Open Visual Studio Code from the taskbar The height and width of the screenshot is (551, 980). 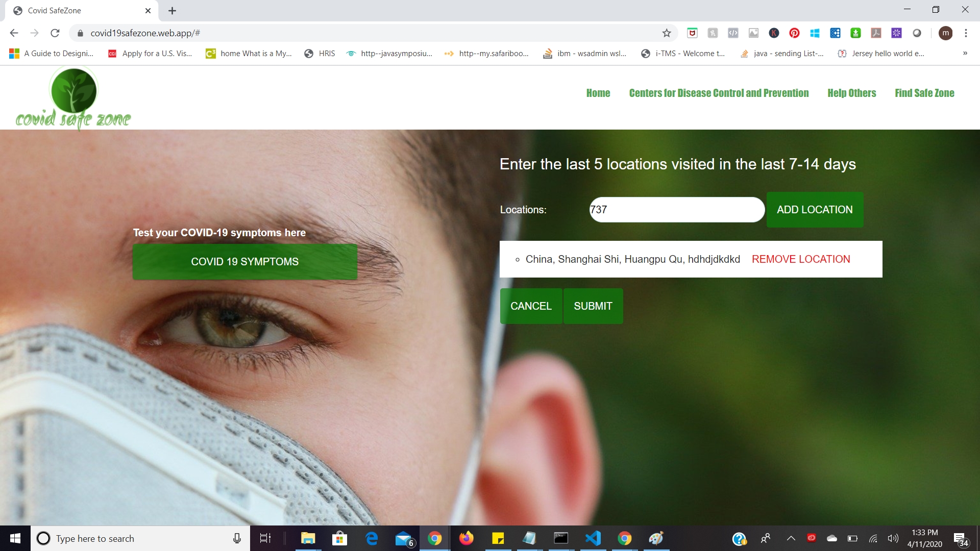(x=593, y=538)
